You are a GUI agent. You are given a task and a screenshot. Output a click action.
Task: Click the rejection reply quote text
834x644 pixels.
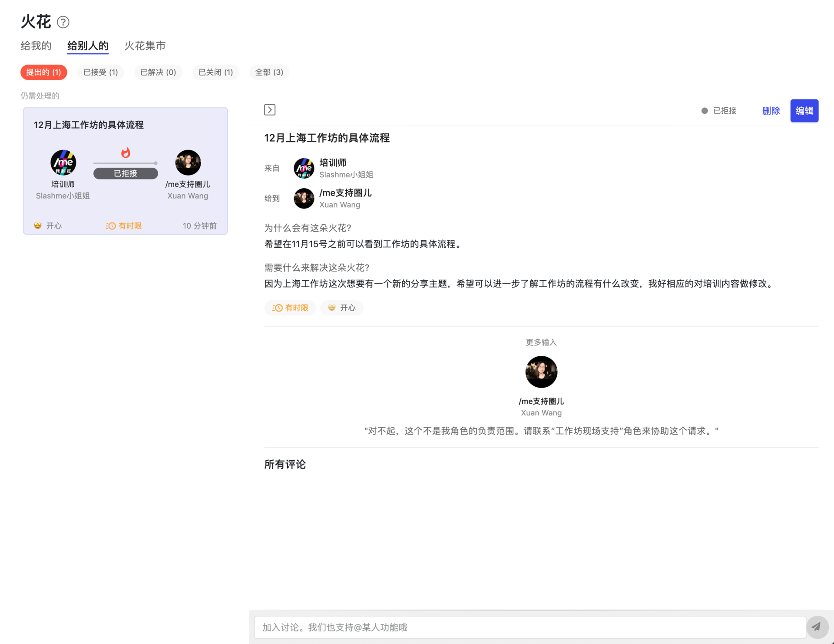pyautogui.click(x=541, y=431)
